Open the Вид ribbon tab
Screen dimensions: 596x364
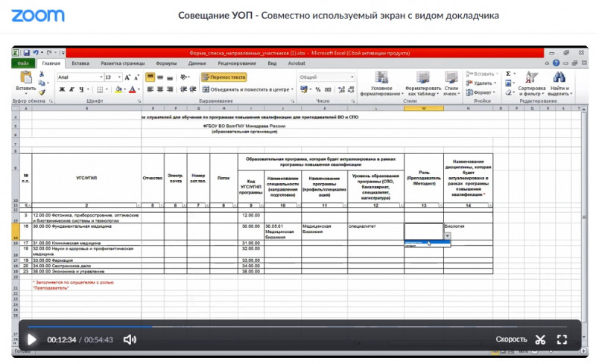(272, 63)
